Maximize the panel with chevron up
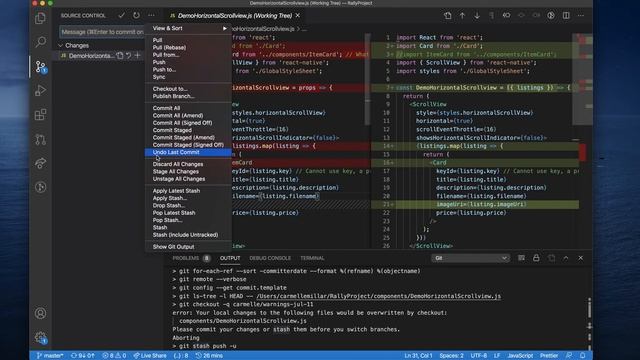Image resolution: width=640 pixels, height=360 pixels. [x=566, y=258]
